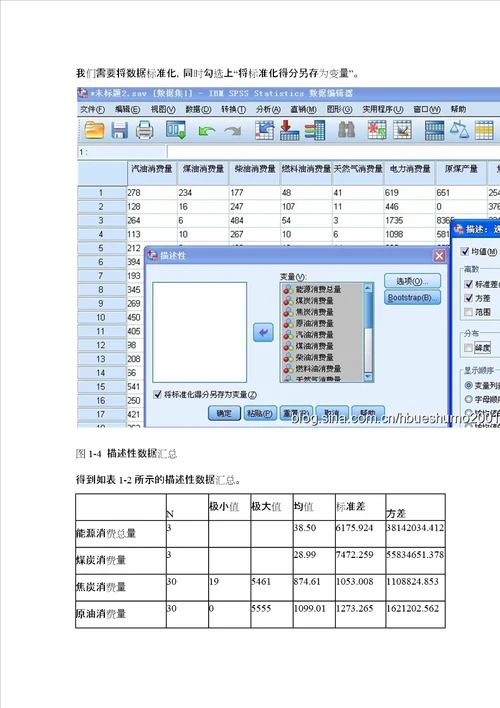Click cell value 1735 in 电力消费量 column
The height and width of the screenshot is (708, 500).
coord(410,221)
